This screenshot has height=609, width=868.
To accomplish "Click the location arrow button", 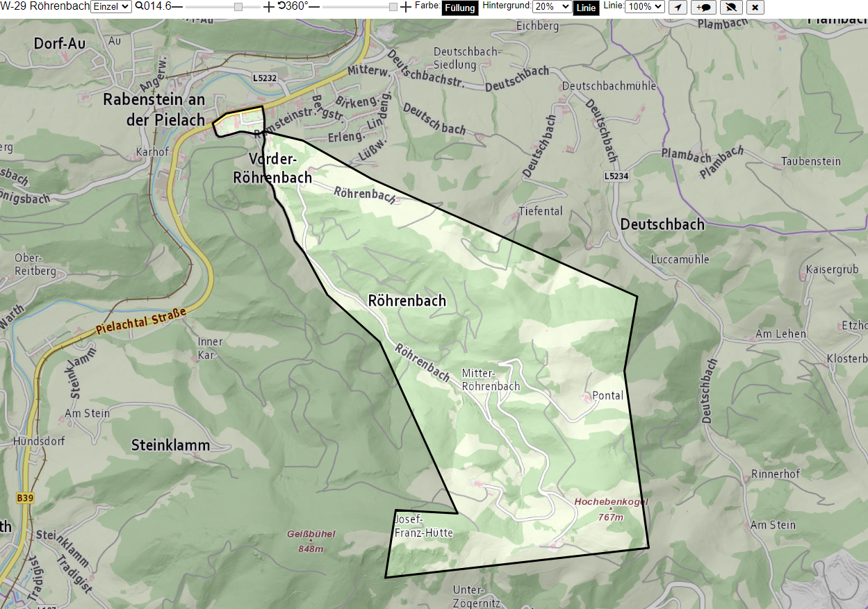I will click(678, 7).
